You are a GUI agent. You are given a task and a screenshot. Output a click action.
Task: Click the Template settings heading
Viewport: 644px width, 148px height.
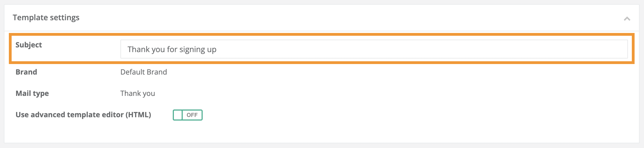46,17
